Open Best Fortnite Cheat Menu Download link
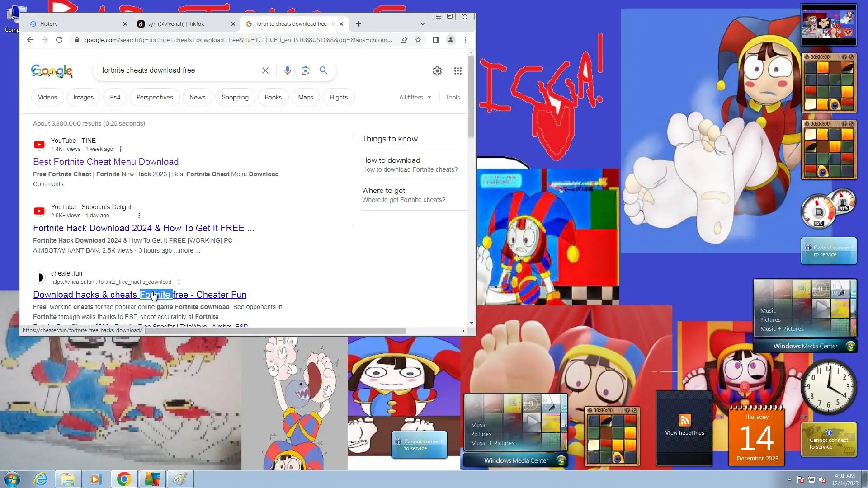 click(x=106, y=162)
